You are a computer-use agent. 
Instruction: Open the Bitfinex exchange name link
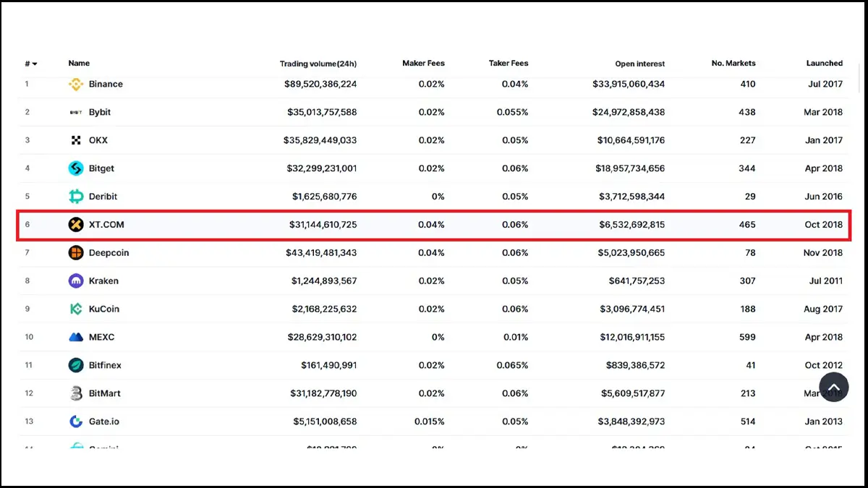click(105, 365)
